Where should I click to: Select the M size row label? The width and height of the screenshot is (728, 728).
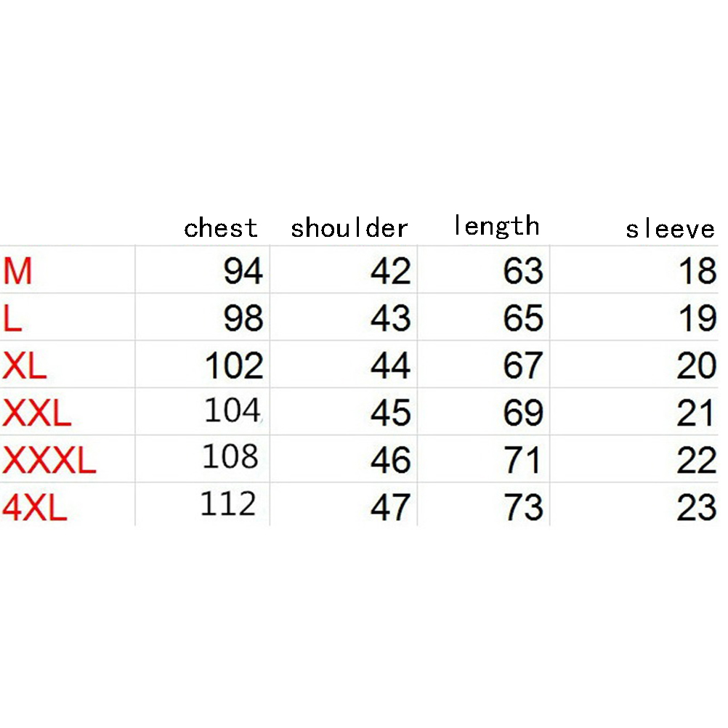click(x=18, y=271)
